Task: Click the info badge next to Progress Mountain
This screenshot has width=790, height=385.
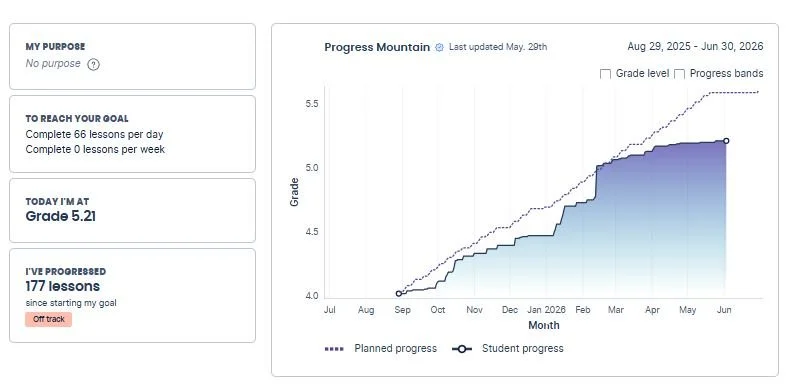Action: click(439, 47)
